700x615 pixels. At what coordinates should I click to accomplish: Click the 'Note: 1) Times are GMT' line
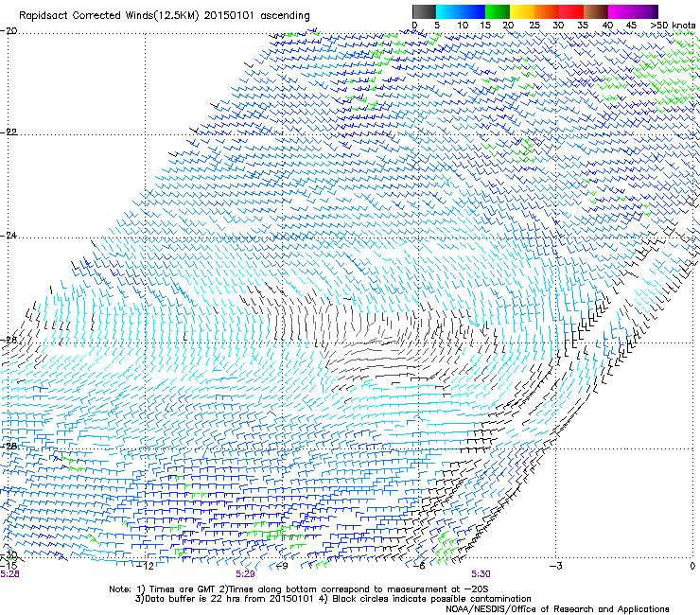[x=299, y=589]
